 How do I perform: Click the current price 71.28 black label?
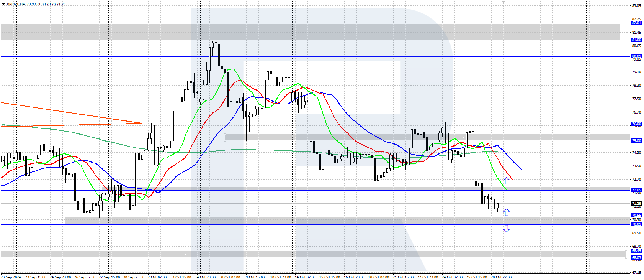(636, 204)
